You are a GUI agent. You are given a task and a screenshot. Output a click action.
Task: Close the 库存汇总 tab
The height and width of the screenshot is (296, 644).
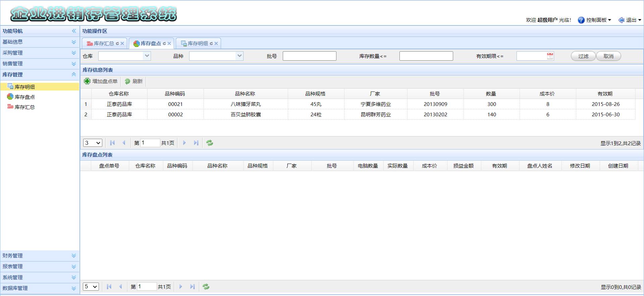point(122,44)
